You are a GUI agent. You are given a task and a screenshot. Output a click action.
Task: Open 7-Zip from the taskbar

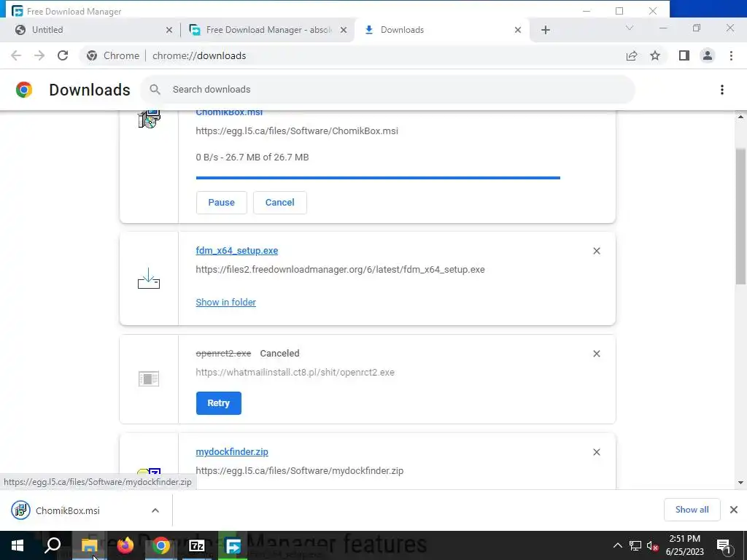(197, 545)
